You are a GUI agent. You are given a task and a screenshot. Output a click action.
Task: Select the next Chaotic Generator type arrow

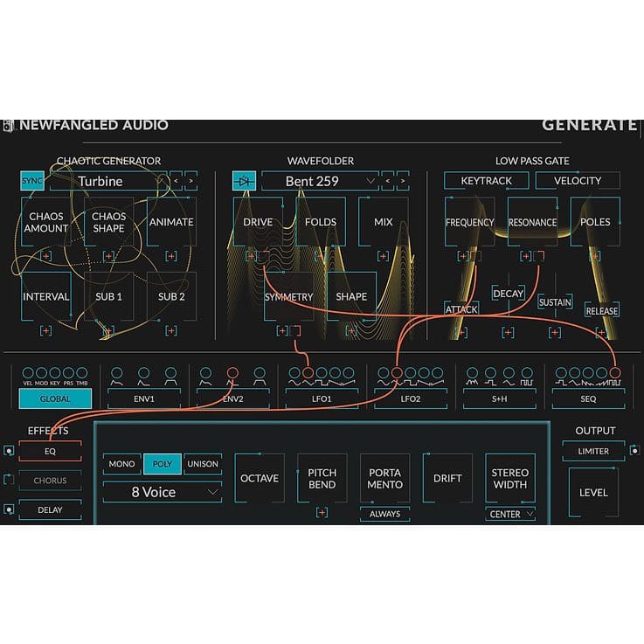(191, 181)
